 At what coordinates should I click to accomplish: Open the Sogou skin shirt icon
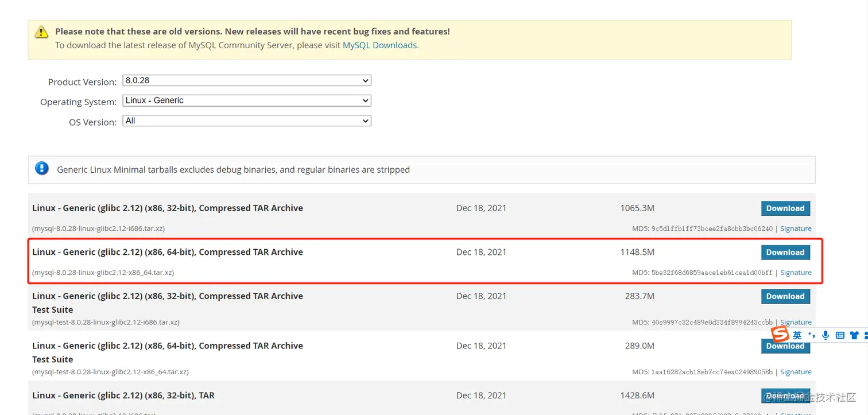[854, 335]
